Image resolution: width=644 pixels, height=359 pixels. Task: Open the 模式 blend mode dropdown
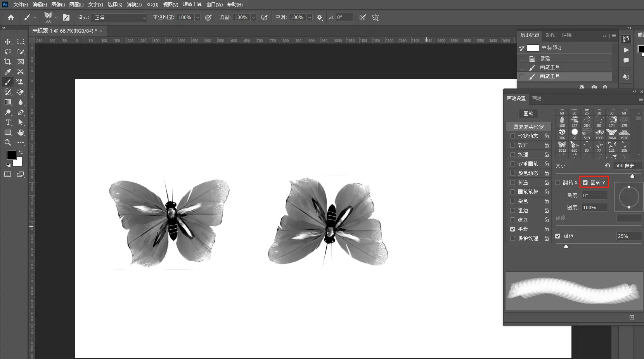tap(119, 17)
